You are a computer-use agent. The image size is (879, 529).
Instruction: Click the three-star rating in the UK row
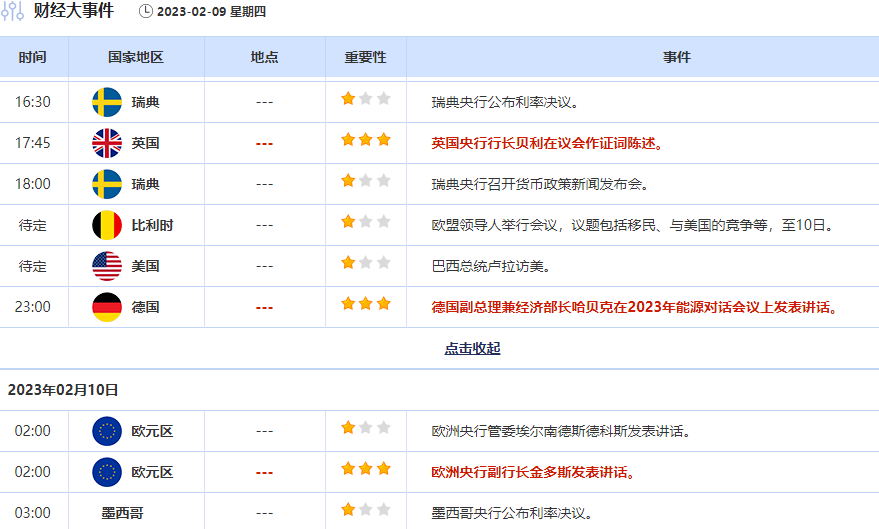pos(365,140)
